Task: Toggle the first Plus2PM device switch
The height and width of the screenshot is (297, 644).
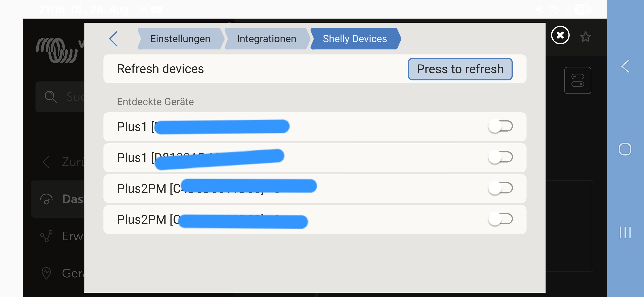Action: 500,188
